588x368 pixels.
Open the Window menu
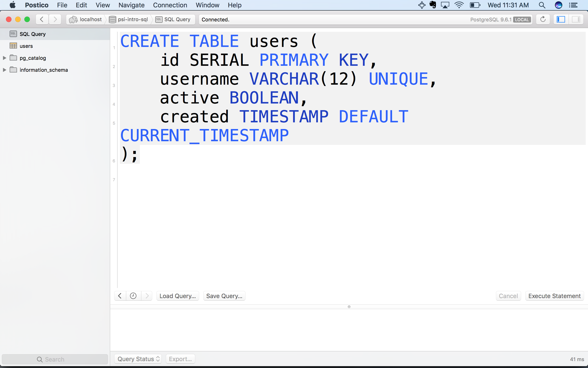point(207,5)
